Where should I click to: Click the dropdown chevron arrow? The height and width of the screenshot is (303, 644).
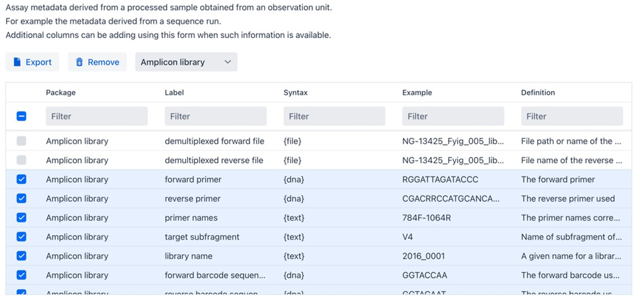(227, 62)
